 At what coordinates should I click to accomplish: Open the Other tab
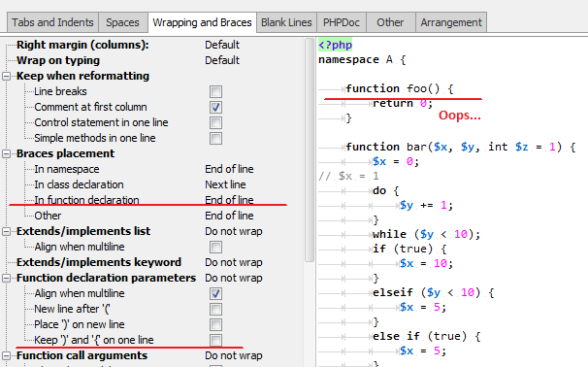click(390, 22)
